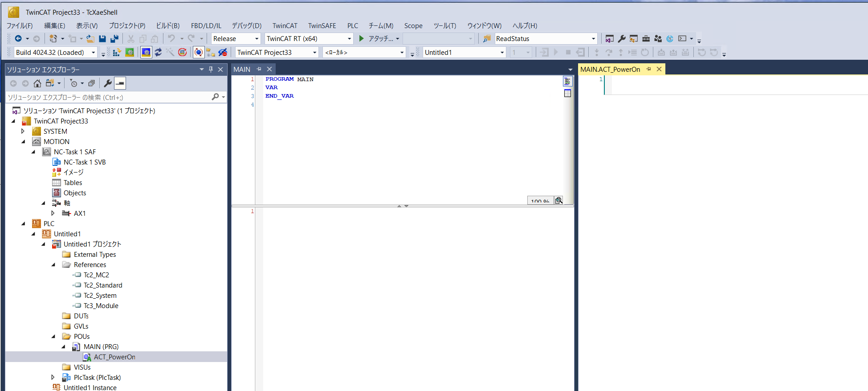Image resolution: width=868 pixels, height=391 pixels.
Task: Click the Reload Devices arrows icon
Action: point(158,53)
